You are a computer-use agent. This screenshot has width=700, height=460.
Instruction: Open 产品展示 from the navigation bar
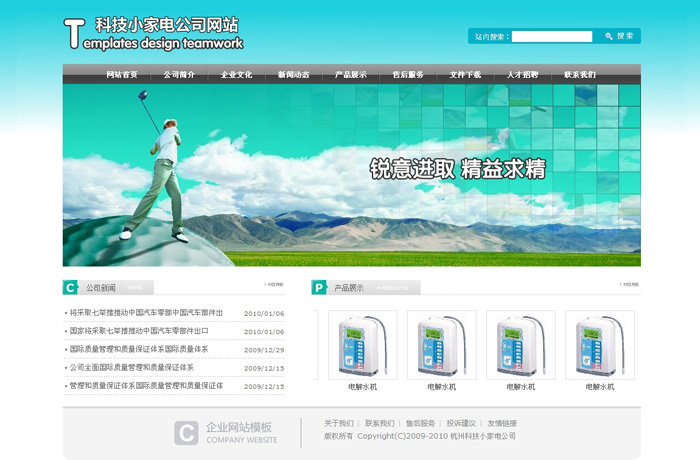click(350, 75)
